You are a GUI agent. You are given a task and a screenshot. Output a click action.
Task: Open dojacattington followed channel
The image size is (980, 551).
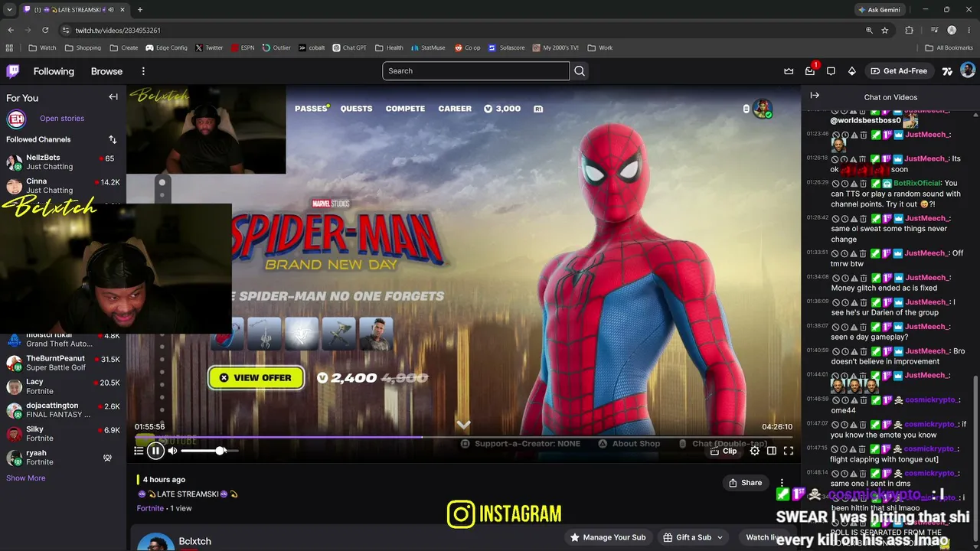(x=63, y=410)
